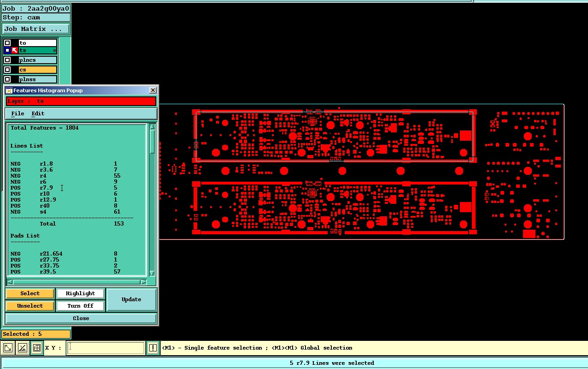Click the vertical scrollbar thumb in histogram

pos(153,143)
